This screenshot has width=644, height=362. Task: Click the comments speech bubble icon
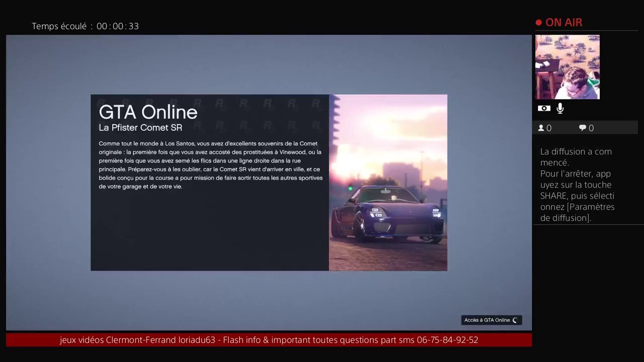point(583,128)
